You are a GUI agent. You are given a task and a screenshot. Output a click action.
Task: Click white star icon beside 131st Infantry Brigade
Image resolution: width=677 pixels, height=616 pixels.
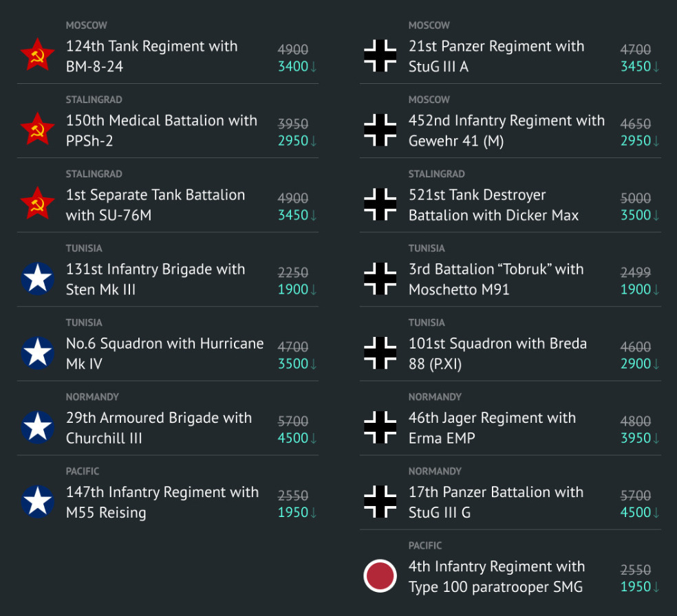(37, 278)
